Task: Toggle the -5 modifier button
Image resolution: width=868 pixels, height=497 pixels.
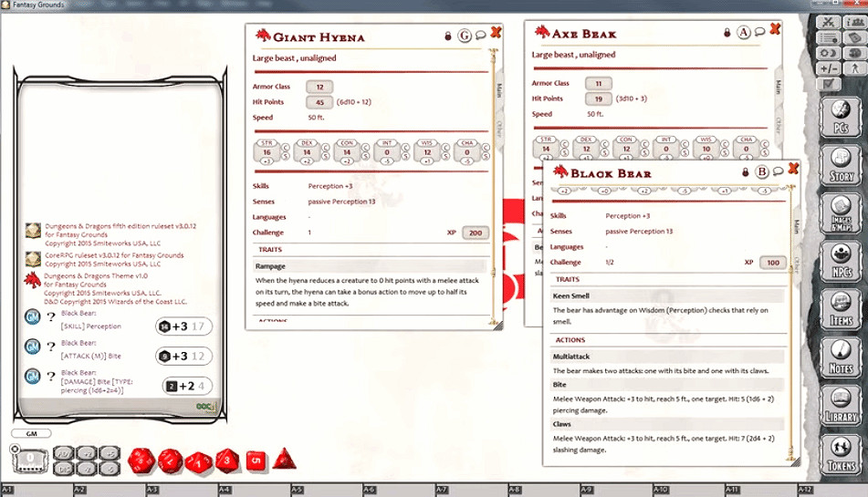Action: [x=110, y=469]
